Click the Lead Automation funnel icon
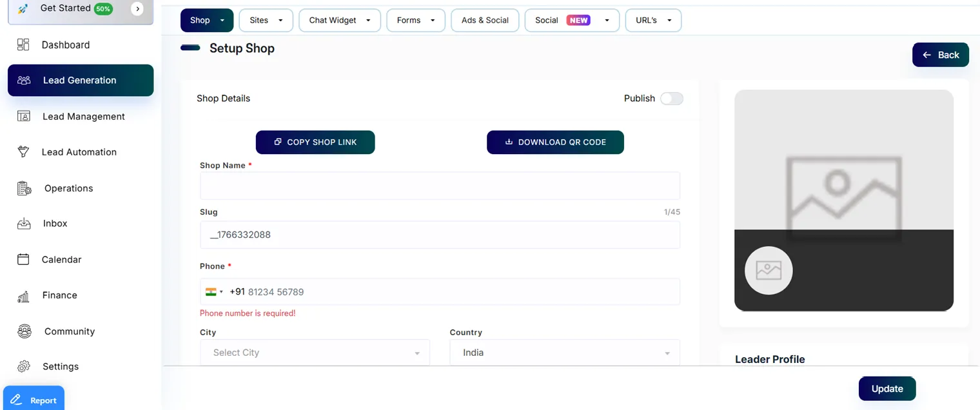 [23, 152]
